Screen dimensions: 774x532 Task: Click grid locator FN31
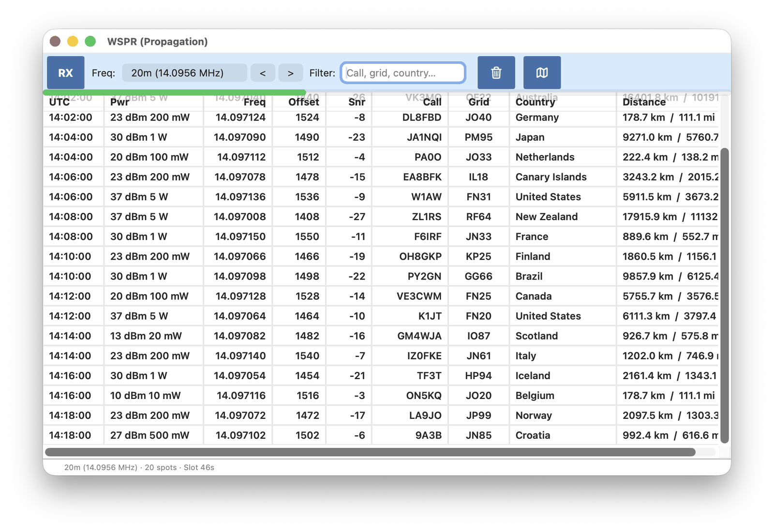(x=478, y=197)
